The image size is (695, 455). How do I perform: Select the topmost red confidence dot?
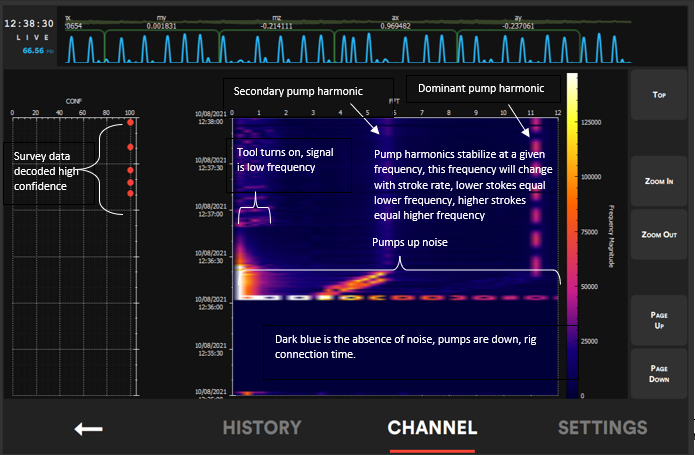[130, 123]
